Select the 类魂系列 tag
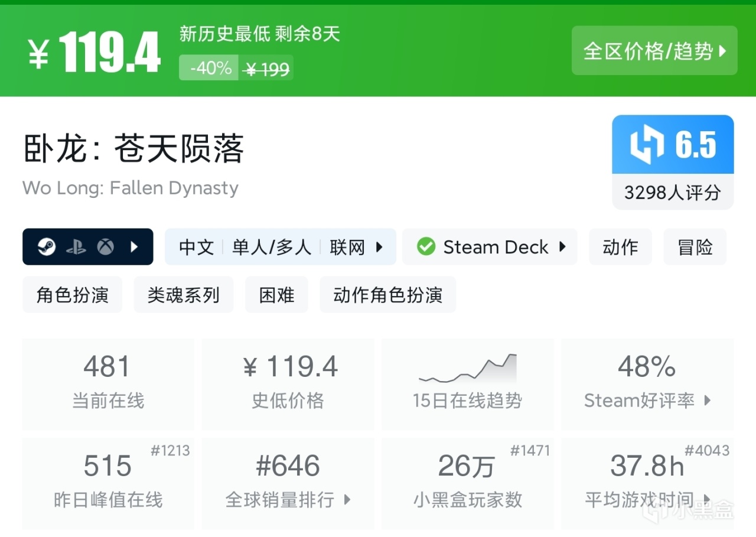This screenshot has width=756, height=537. point(183,294)
